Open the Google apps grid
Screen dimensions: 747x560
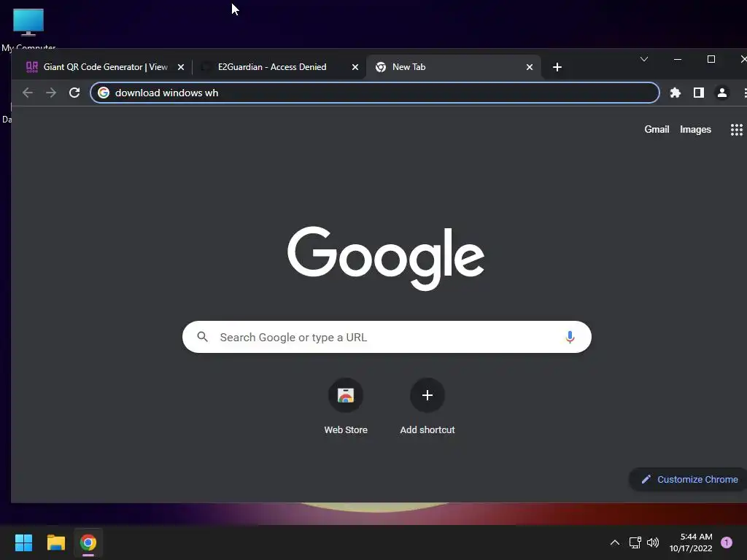coord(737,130)
